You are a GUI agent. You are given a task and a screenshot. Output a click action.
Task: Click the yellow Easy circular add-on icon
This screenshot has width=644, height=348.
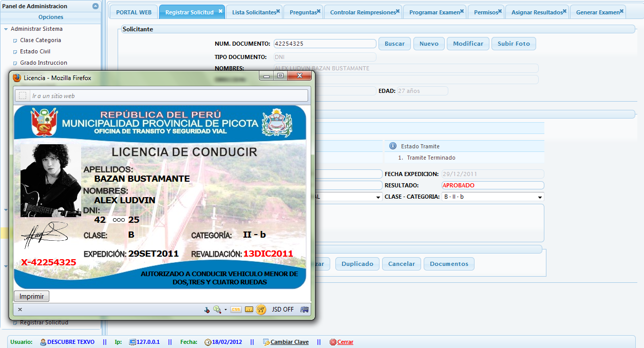point(261,310)
